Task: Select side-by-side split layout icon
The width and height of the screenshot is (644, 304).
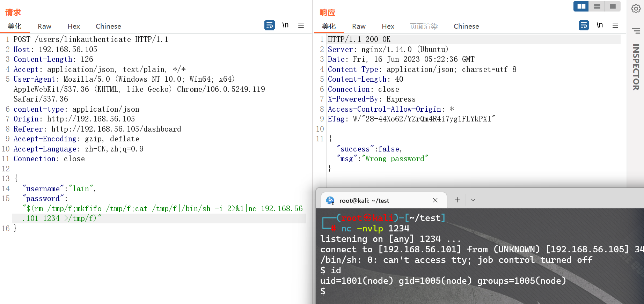Action: tap(581, 6)
